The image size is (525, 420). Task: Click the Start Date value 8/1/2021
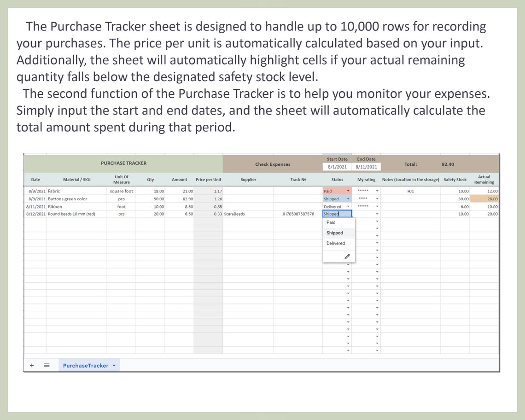coord(337,166)
